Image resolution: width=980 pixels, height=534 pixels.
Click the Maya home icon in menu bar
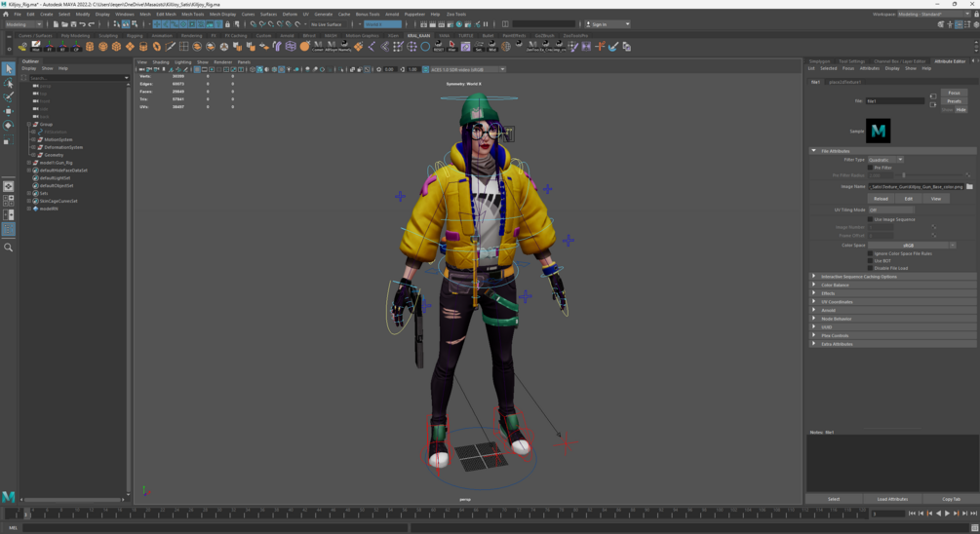click(6, 14)
